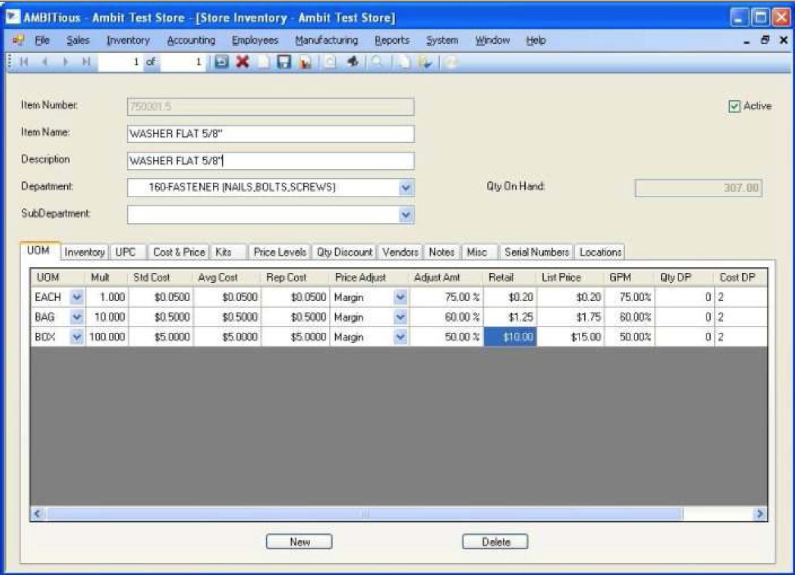Expand the UOM dropdown in the EACH row

pos(76,297)
